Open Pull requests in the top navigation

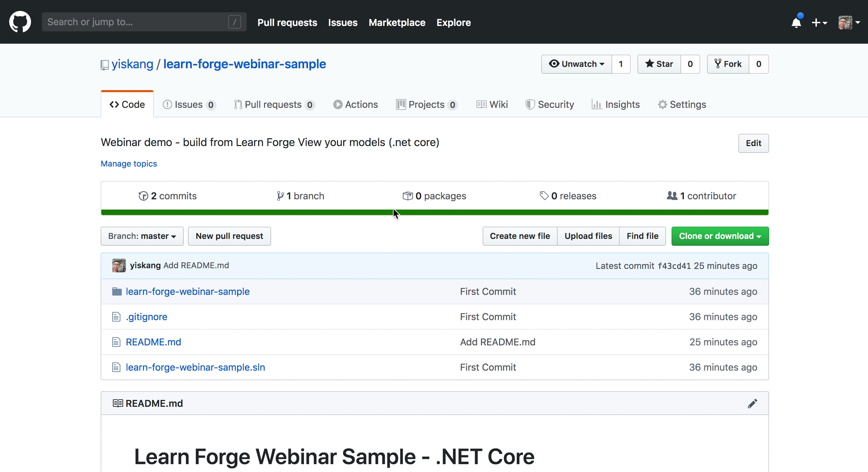(x=287, y=23)
